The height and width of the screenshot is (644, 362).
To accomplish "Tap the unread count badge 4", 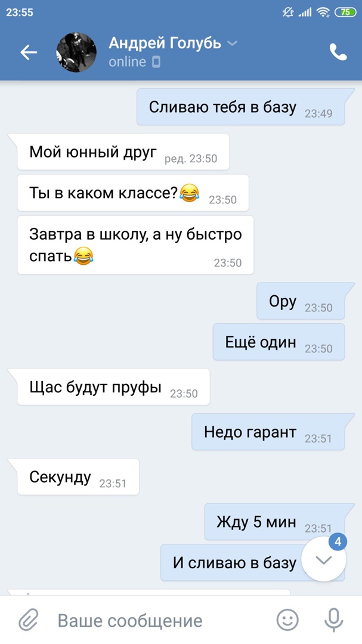I will [338, 541].
